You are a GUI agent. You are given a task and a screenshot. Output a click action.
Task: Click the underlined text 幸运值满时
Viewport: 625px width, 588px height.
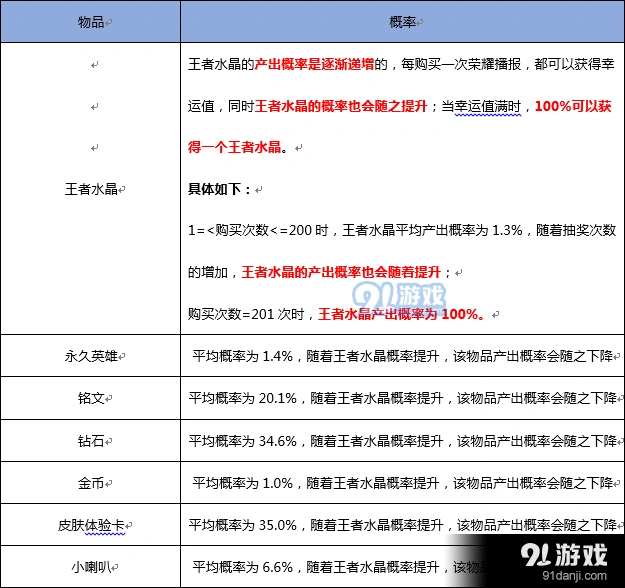[487, 106]
